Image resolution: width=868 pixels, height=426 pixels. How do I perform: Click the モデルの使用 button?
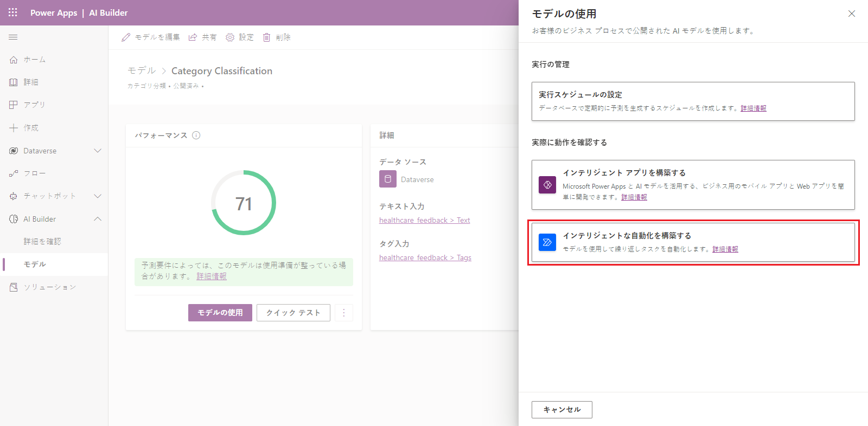point(220,313)
